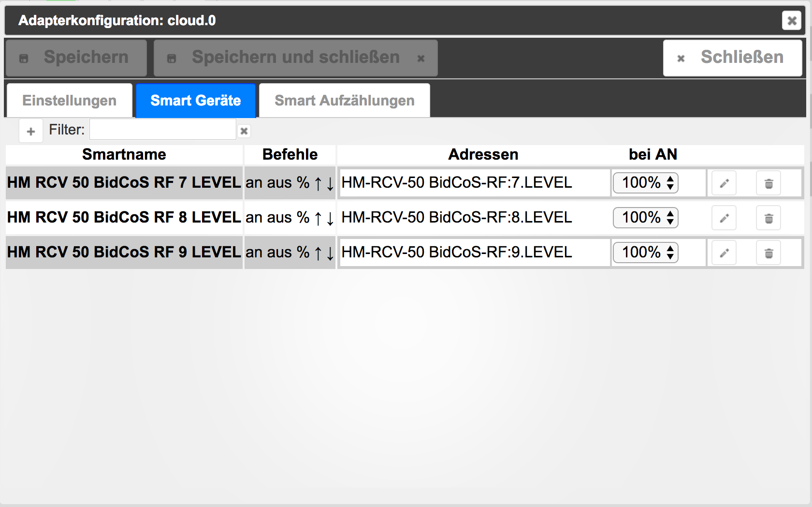Edit the RF 7 LEVEL device with pencil icon
The height and width of the screenshot is (507, 812).
[724, 183]
